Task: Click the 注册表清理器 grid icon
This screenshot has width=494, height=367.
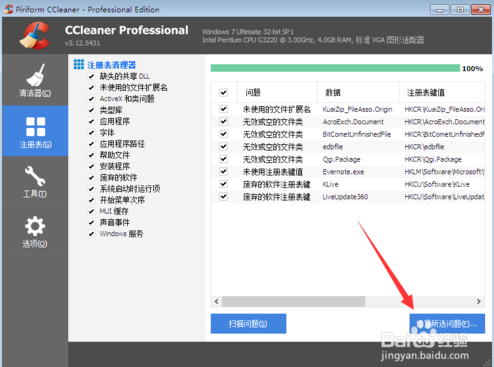Action: point(79,64)
